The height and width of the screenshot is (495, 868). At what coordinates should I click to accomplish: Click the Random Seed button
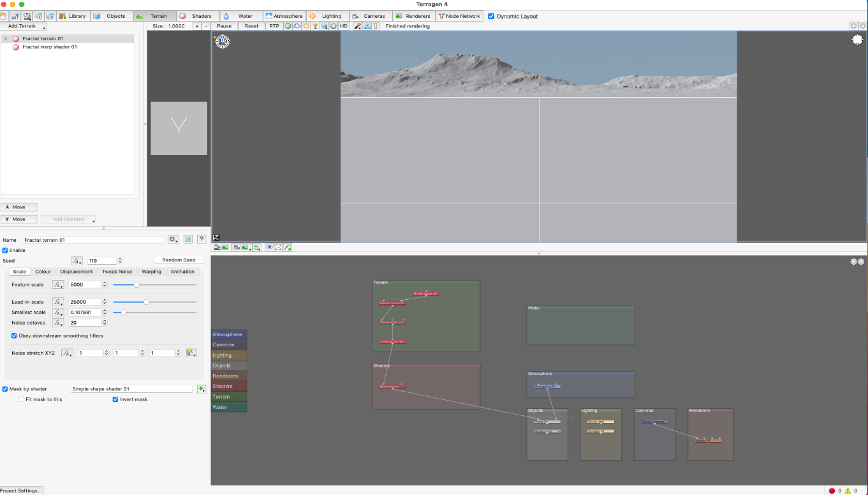(x=179, y=260)
